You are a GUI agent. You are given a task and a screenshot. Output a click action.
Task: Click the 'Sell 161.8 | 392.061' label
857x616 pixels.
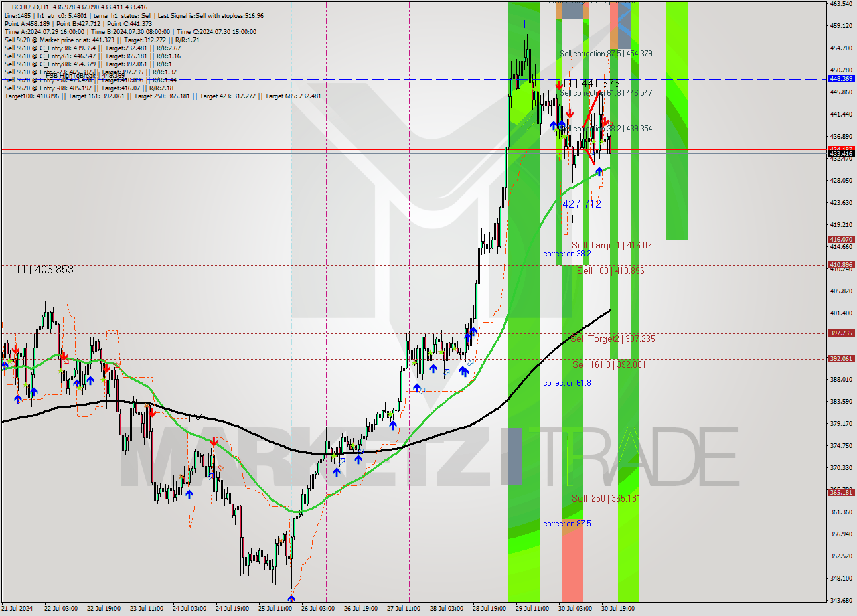609,364
